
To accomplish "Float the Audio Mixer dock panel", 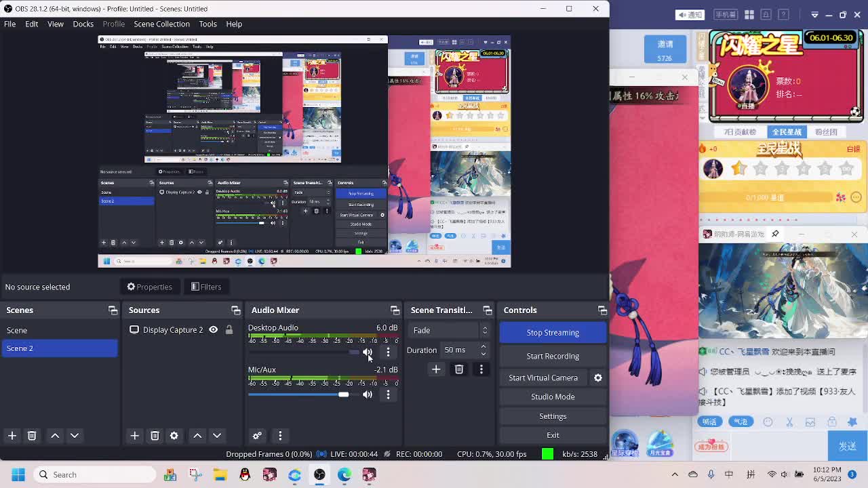I will click(x=395, y=310).
